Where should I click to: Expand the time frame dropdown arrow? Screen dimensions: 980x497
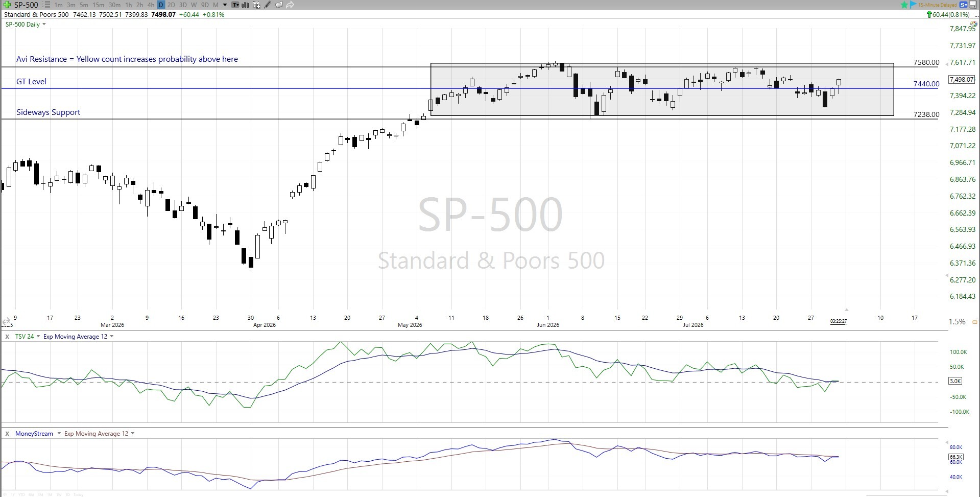(x=225, y=5)
